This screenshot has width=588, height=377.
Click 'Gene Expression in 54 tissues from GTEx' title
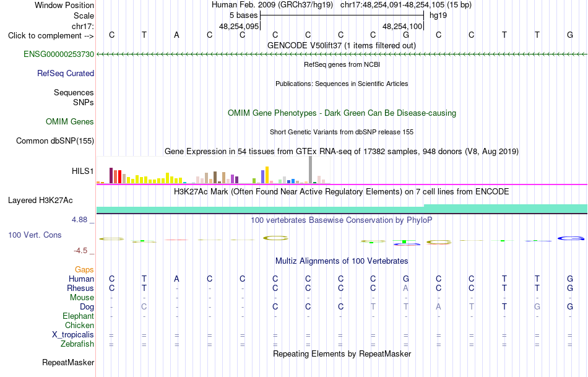(342, 152)
